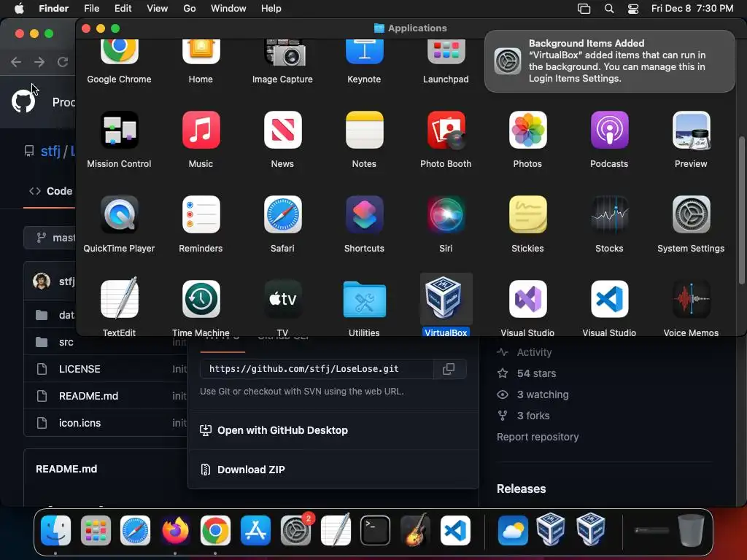Select QuickTime Player icon
Viewport: 747px width, 560px height.
tap(119, 214)
